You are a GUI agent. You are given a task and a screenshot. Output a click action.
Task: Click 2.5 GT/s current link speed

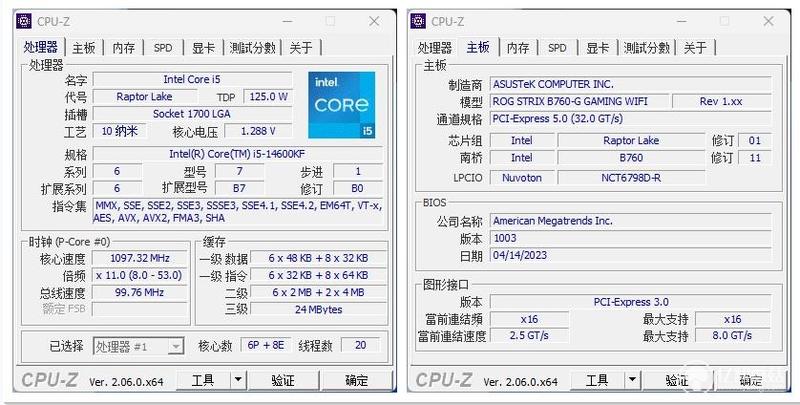(529, 336)
